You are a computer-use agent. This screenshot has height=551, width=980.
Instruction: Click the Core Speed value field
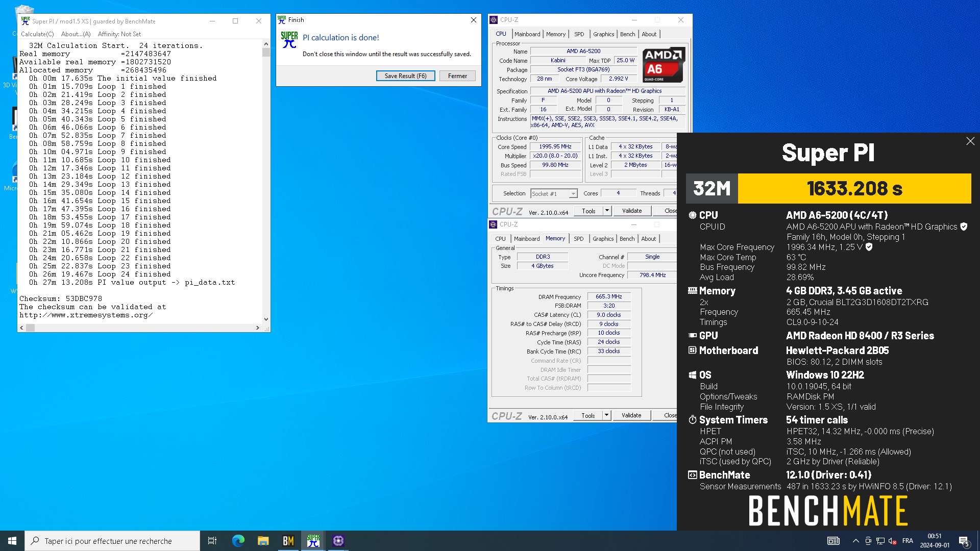tap(555, 147)
